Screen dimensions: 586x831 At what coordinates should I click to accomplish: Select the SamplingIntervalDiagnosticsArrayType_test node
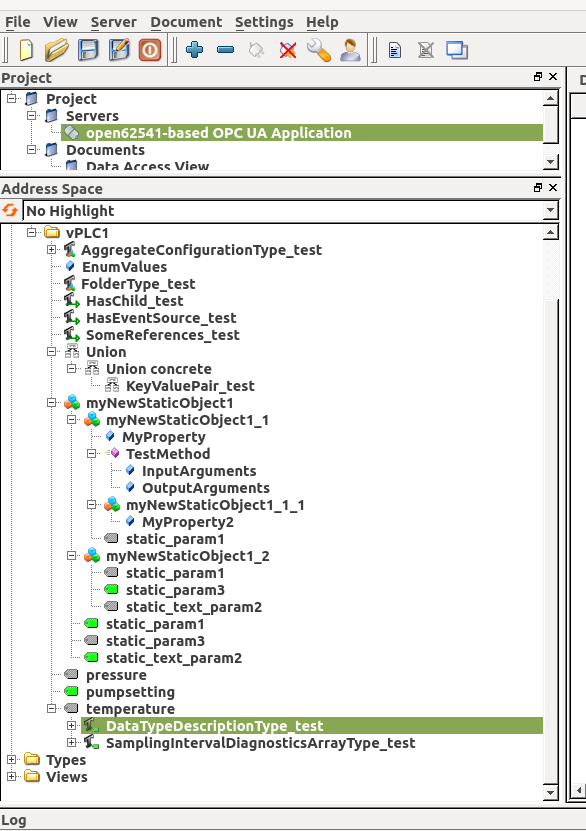pos(260,743)
